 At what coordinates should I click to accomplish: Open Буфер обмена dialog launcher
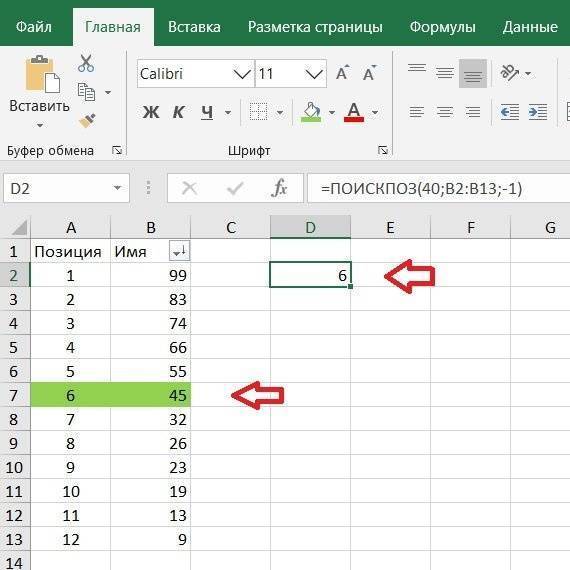pyautogui.click(x=117, y=150)
